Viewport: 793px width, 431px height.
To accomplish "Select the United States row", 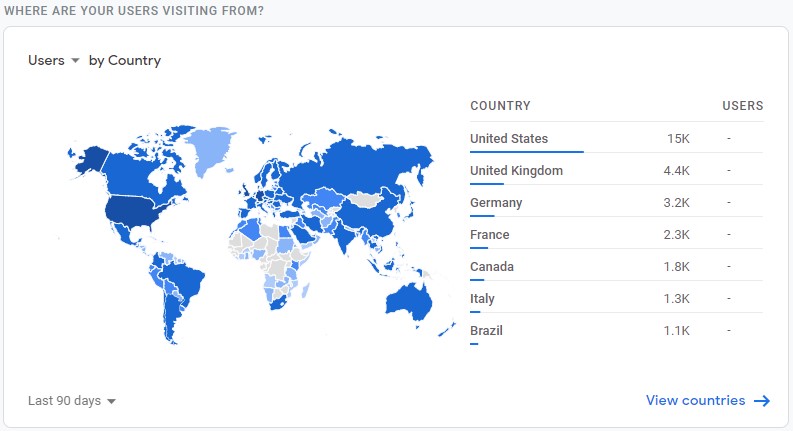I will (x=616, y=138).
